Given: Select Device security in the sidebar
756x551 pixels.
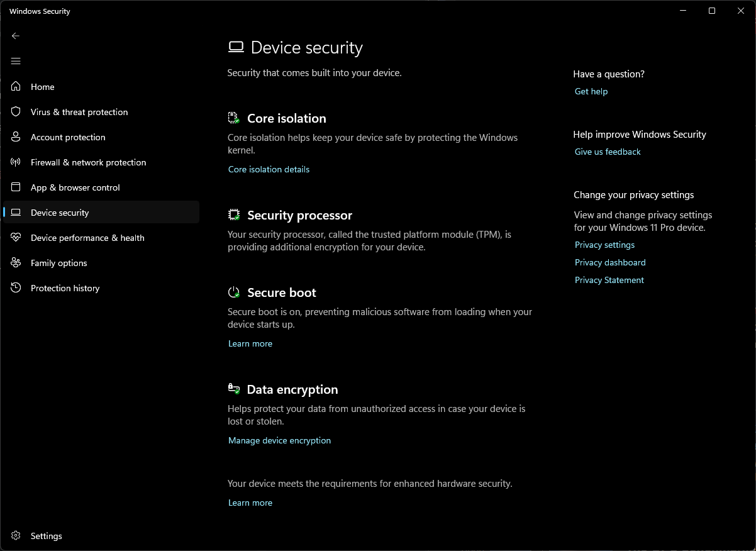Looking at the screenshot, I should pyautogui.click(x=60, y=213).
